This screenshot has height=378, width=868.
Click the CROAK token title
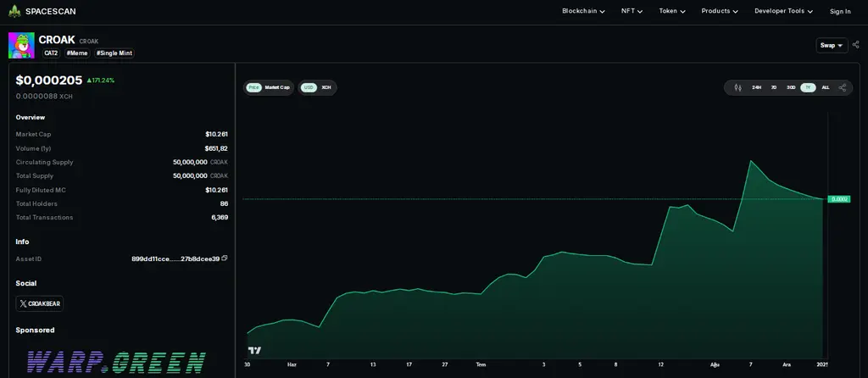(57, 40)
